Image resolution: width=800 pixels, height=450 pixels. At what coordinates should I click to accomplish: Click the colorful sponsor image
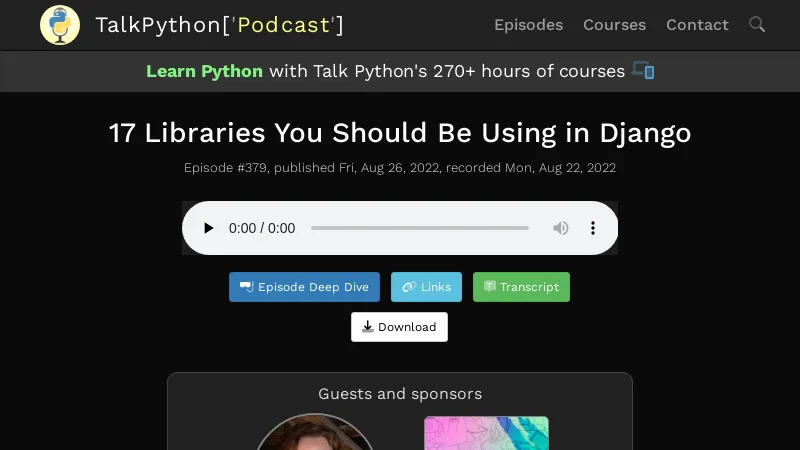pos(486,434)
